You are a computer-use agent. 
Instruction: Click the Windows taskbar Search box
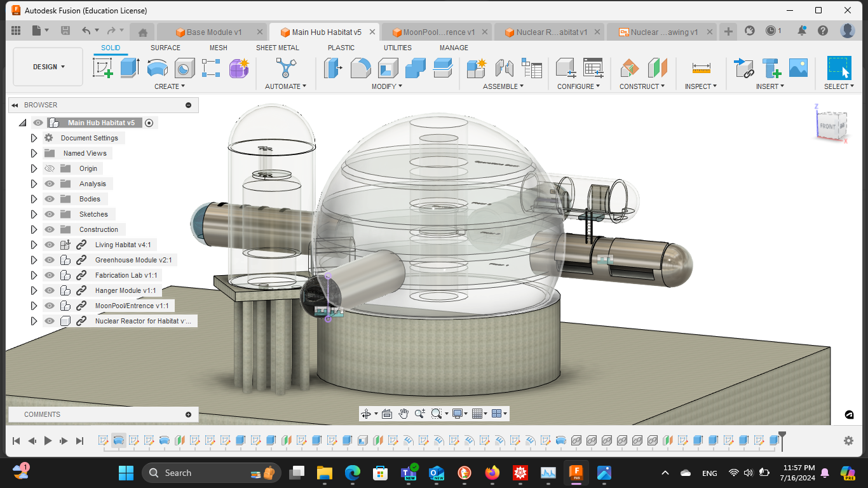(211, 473)
